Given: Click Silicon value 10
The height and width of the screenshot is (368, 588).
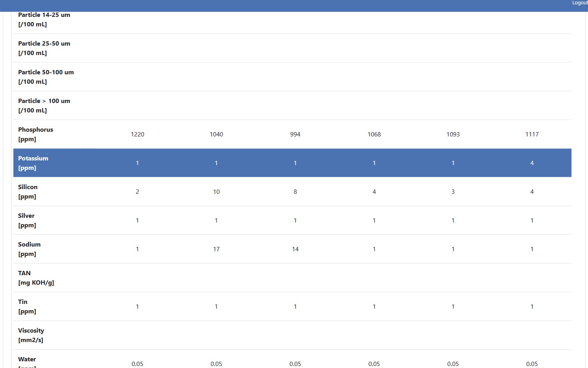Looking at the screenshot, I should tap(216, 192).
